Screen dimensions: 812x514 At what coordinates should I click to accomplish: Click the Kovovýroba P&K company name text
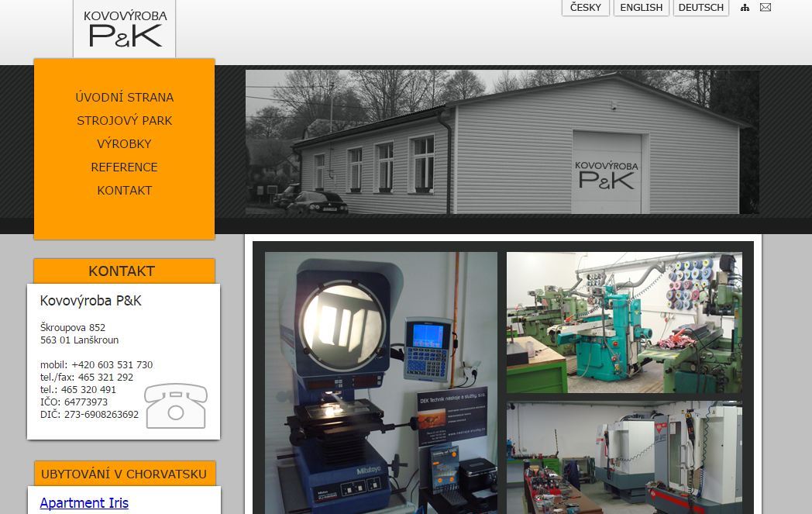point(91,301)
